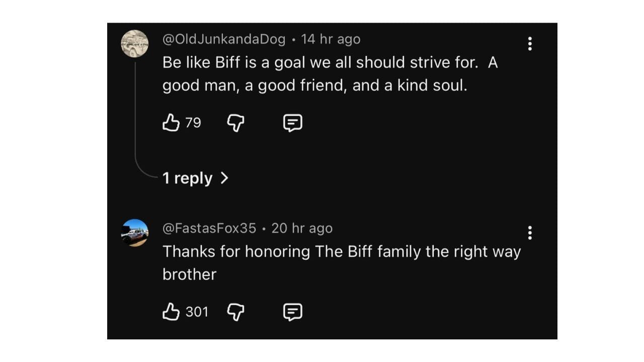Select the 79 like count
Screen dimensions: 644x362
click(x=194, y=123)
